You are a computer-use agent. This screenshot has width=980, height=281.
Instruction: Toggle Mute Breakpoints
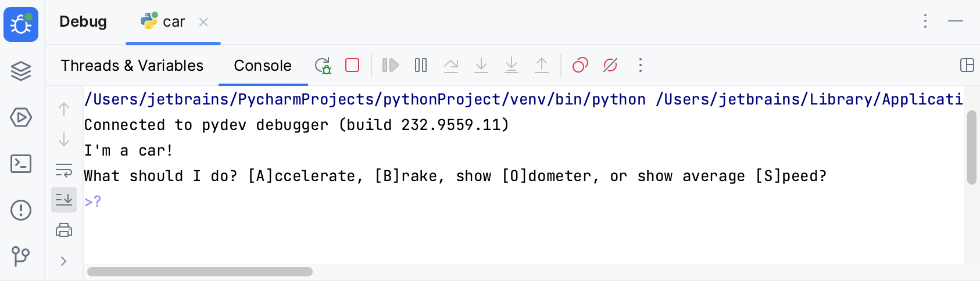click(610, 65)
